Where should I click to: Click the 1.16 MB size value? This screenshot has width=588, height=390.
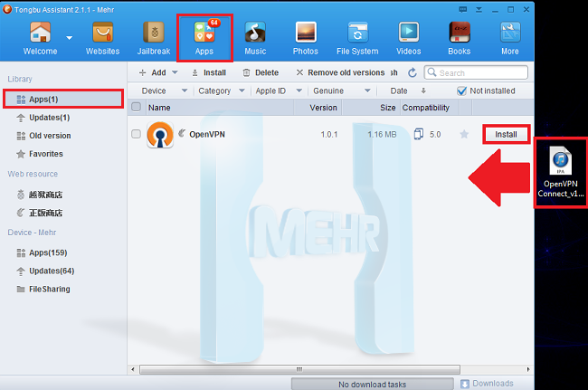coord(382,134)
